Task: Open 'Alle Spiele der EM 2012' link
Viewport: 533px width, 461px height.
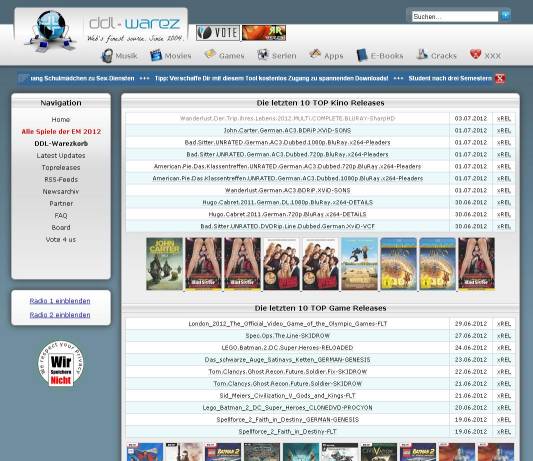Action: (x=61, y=132)
